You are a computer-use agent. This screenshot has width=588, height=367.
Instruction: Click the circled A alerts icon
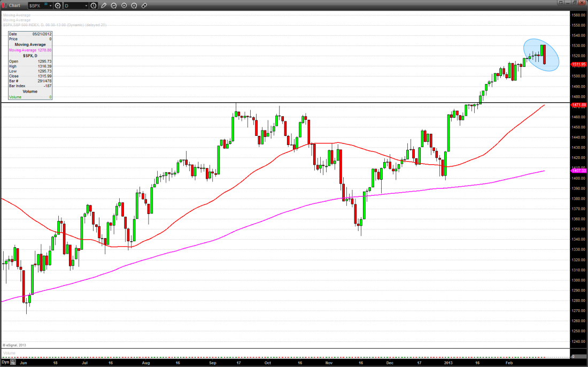pyautogui.click(x=134, y=5)
